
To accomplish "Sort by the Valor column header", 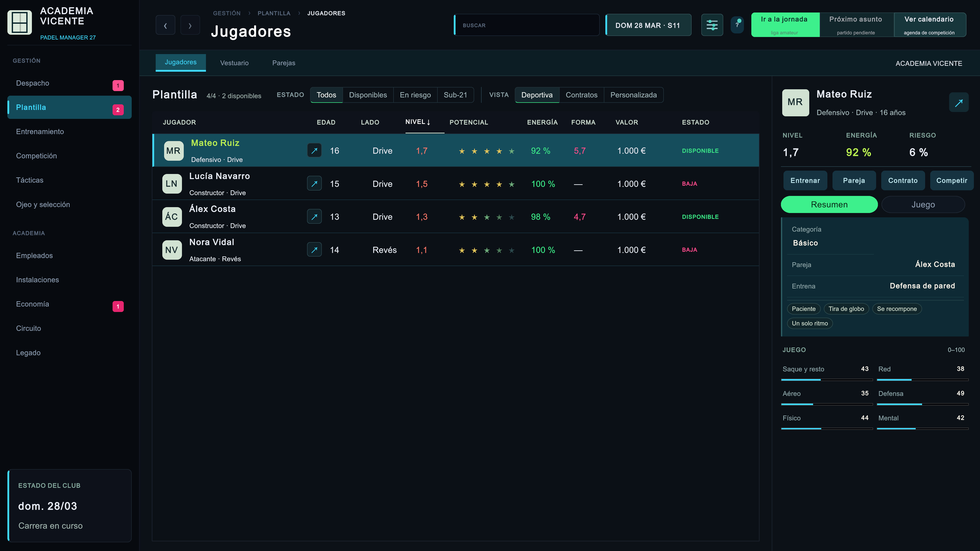I will (x=627, y=122).
